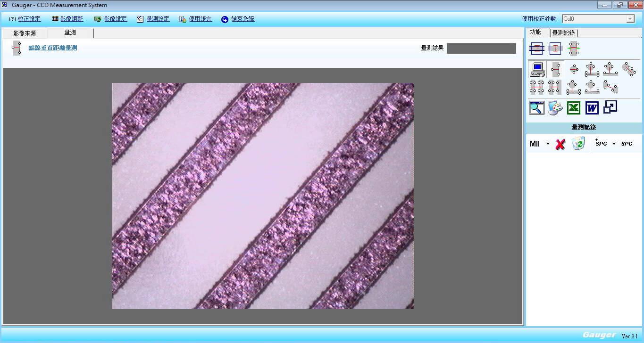Viewport: 644px width, 343px height.
Task: Click the +SPC add button
Action: tap(601, 143)
